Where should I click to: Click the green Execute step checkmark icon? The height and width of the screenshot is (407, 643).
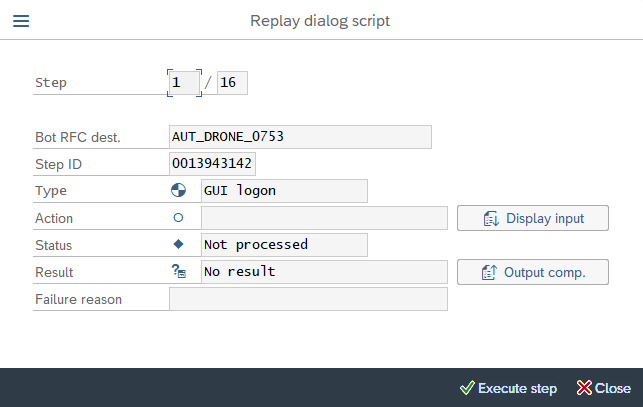tap(466, 388)
